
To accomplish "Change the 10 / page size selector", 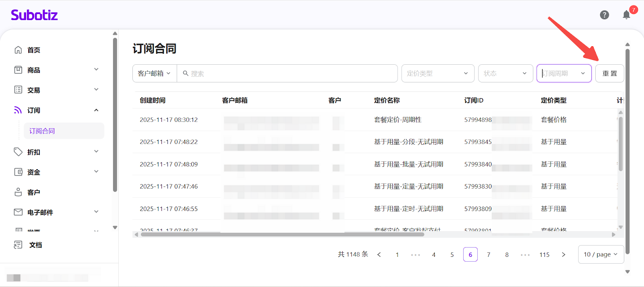I will (601, 254).
